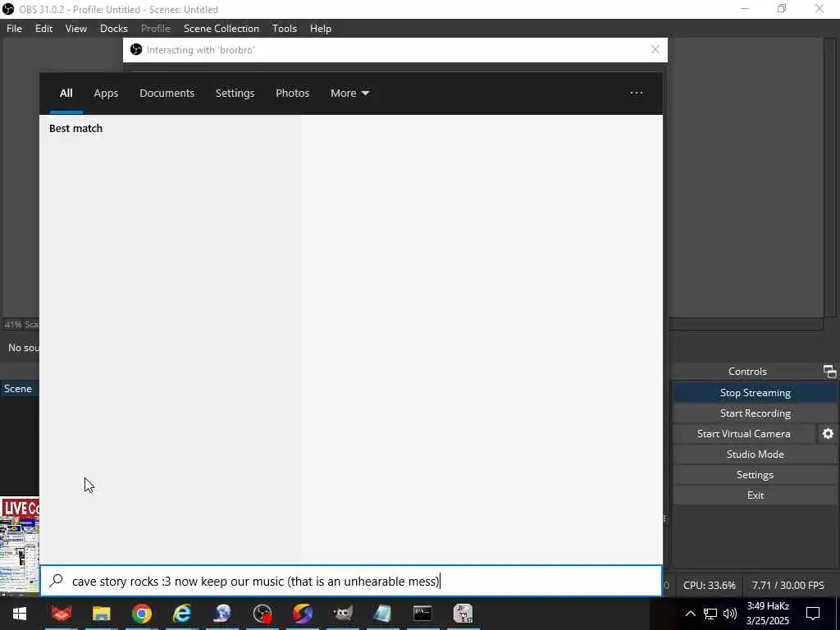Launch Internet Explorer from taskbar
The height and width of the screenshot is (630, 840).
[x=181, y=614]
